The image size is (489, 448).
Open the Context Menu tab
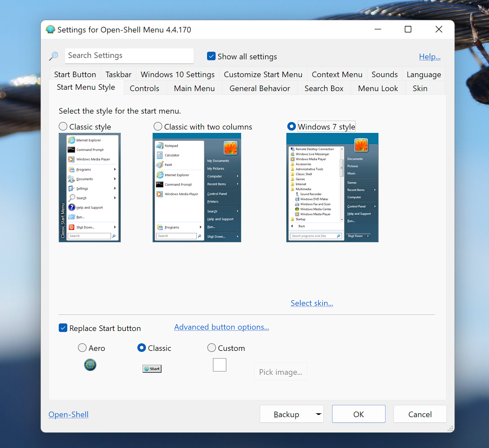click(x=337, y=75)
